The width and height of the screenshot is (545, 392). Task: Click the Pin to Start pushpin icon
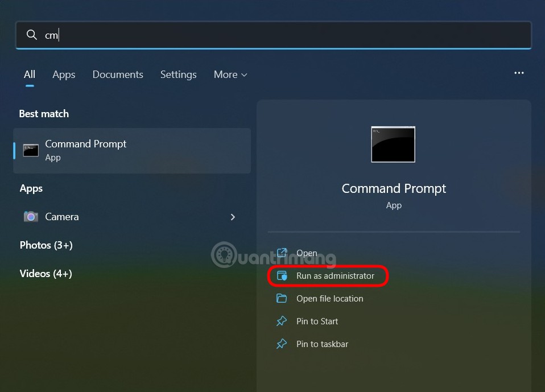(281, 321)
